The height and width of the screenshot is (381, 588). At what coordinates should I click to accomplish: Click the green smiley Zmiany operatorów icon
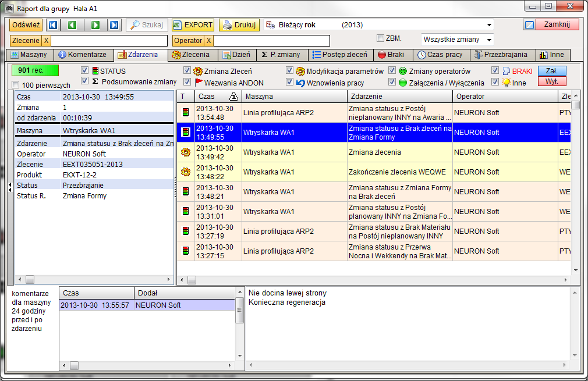[x=403, y=71]
